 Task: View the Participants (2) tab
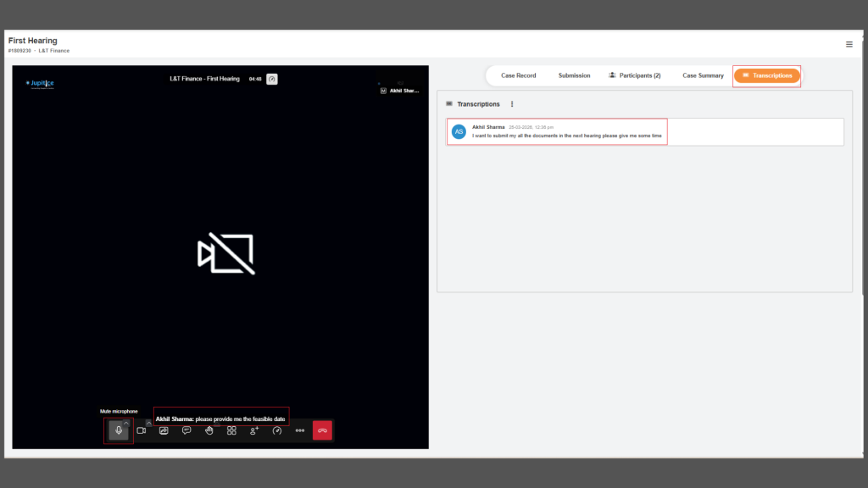635,75
